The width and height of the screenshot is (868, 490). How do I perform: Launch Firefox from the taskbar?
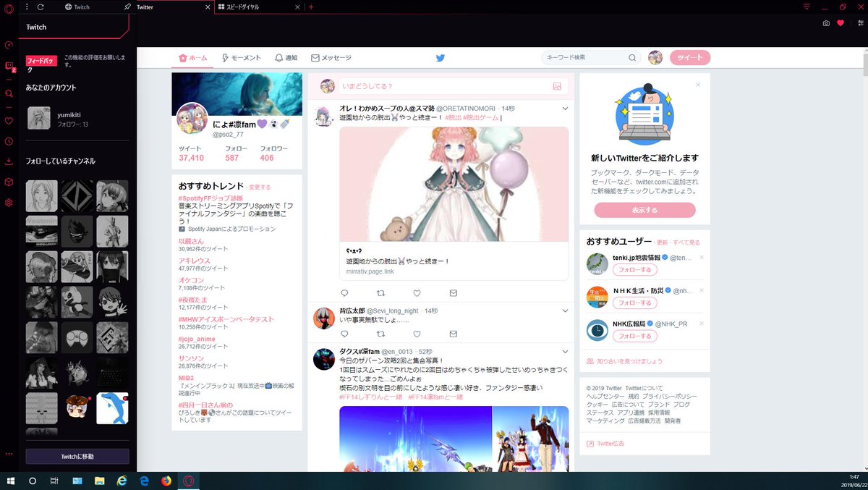tap(166, 481)
